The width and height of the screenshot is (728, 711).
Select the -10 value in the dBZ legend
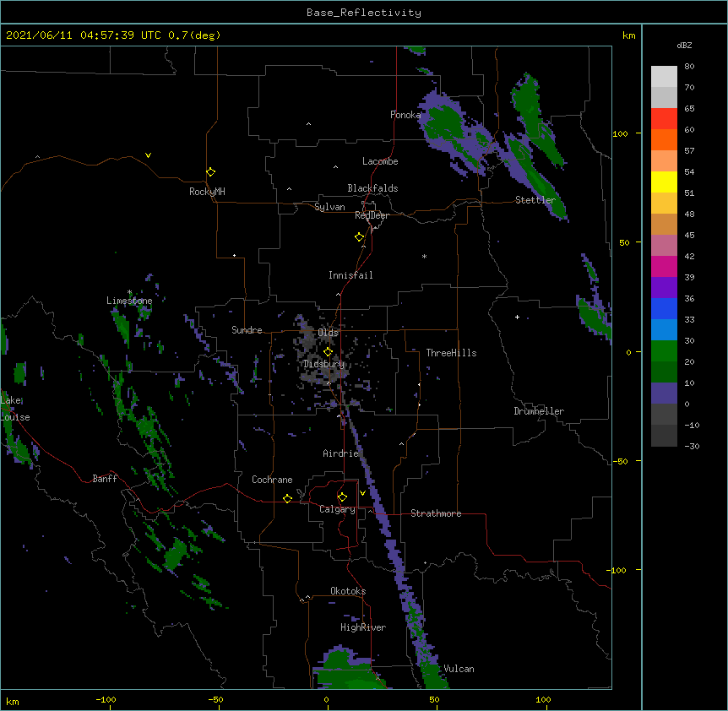tap(692, 425)
